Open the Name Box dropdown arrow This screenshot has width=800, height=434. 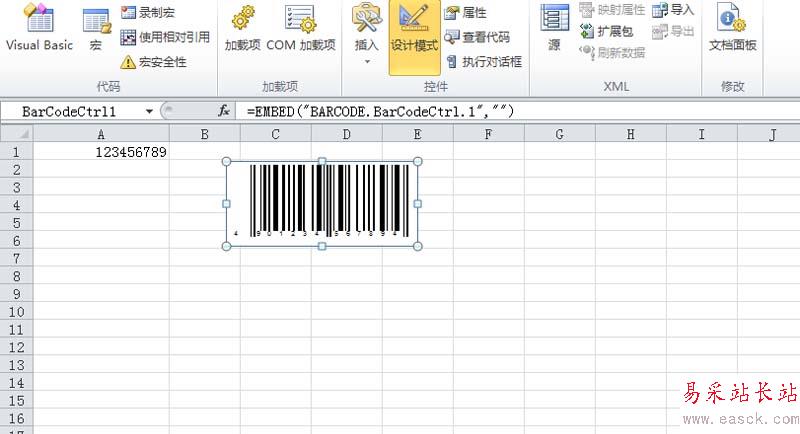(149, 111)
